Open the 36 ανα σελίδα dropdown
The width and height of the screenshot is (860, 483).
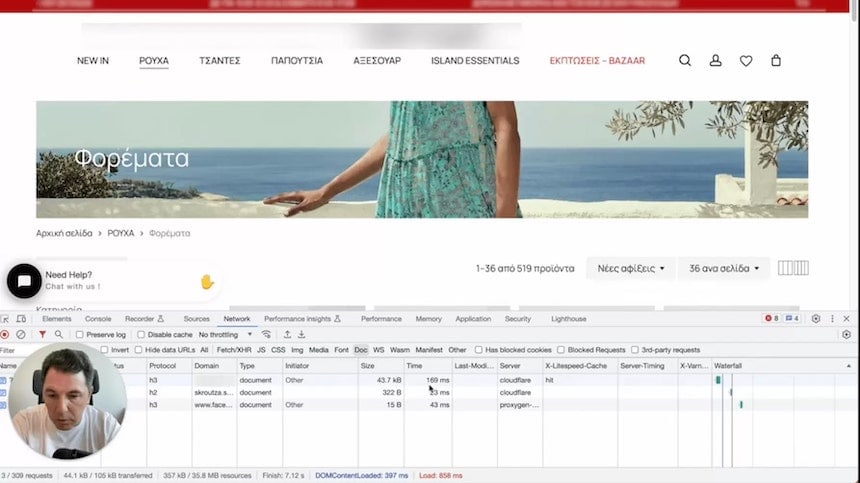pyautogui.click(x=724, y=268)
